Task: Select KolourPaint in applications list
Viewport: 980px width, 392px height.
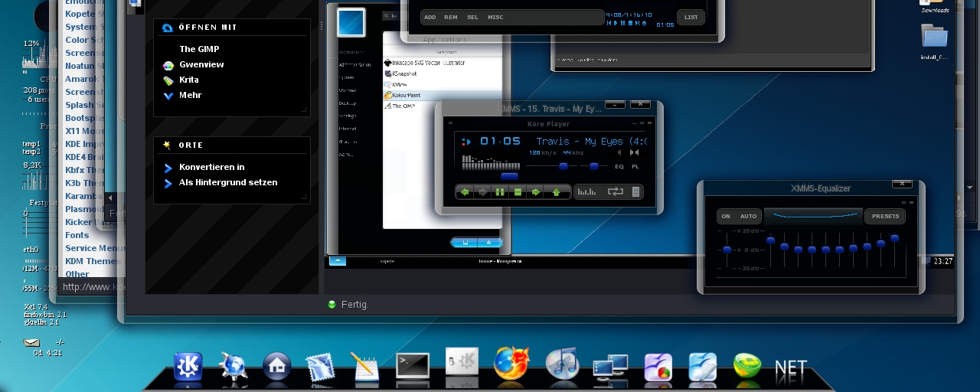Action: (443, 95)
